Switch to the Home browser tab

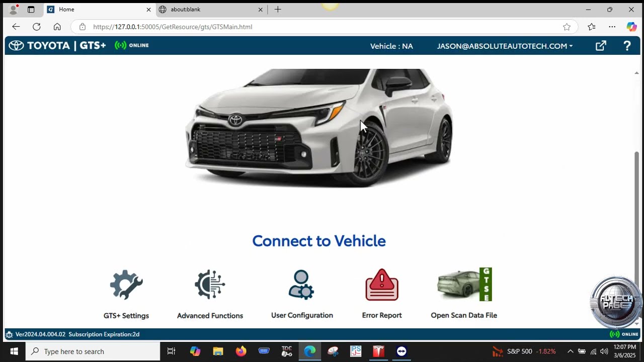(x=99, y=10)
